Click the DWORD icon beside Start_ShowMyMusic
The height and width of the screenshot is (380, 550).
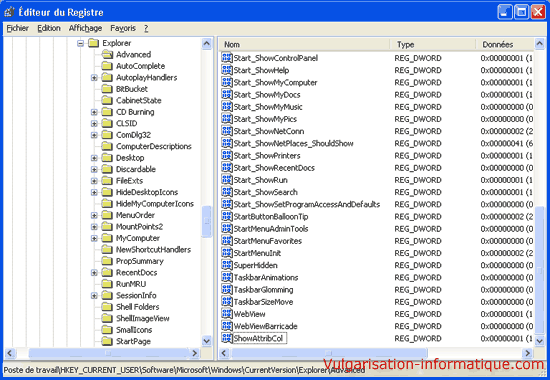227,107
